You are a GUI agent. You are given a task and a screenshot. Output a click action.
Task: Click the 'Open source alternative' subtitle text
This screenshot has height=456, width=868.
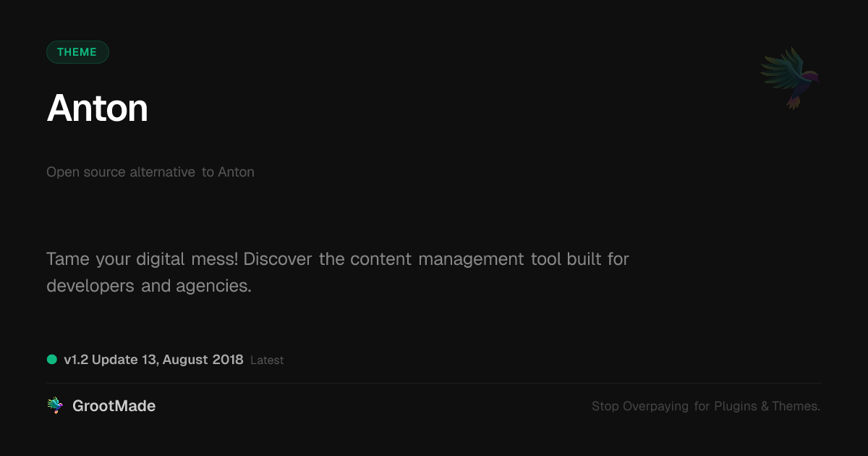[x=120, y=172]
